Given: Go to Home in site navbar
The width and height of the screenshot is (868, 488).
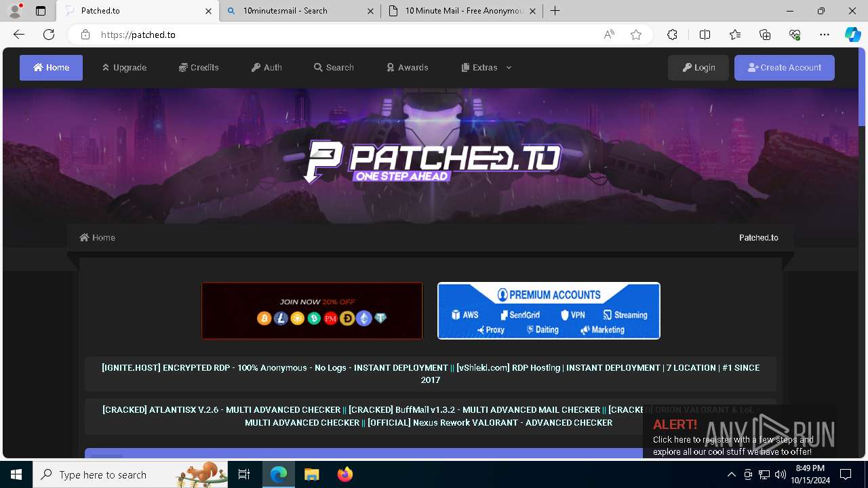Looking at the screenshot, I should tap(51, 68).
